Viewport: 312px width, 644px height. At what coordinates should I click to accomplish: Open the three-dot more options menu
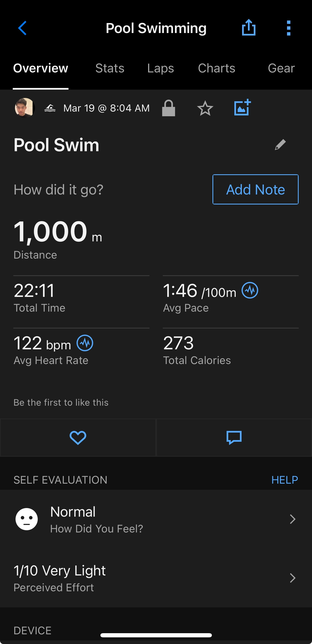(x=288, y=28)
